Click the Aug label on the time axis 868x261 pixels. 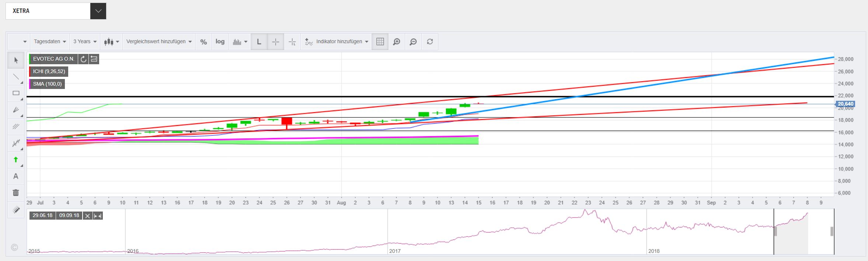[x=342, y=203]
